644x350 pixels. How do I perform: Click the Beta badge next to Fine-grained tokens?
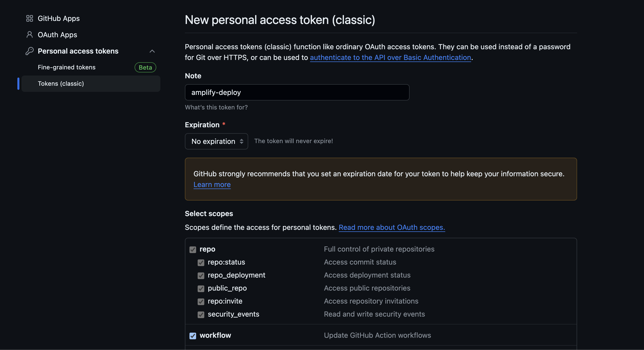(145, 67)
